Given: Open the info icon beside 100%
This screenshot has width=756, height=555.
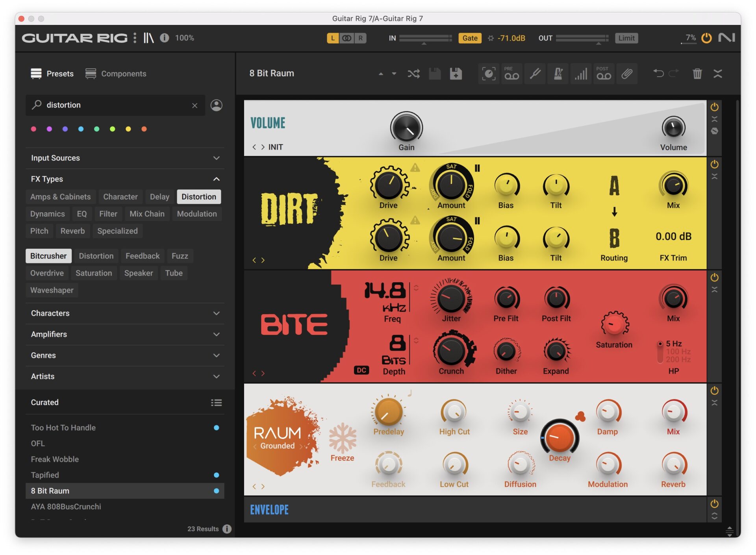Looking at the screenshot, I should pyautogui.click(x=164, y=38).
